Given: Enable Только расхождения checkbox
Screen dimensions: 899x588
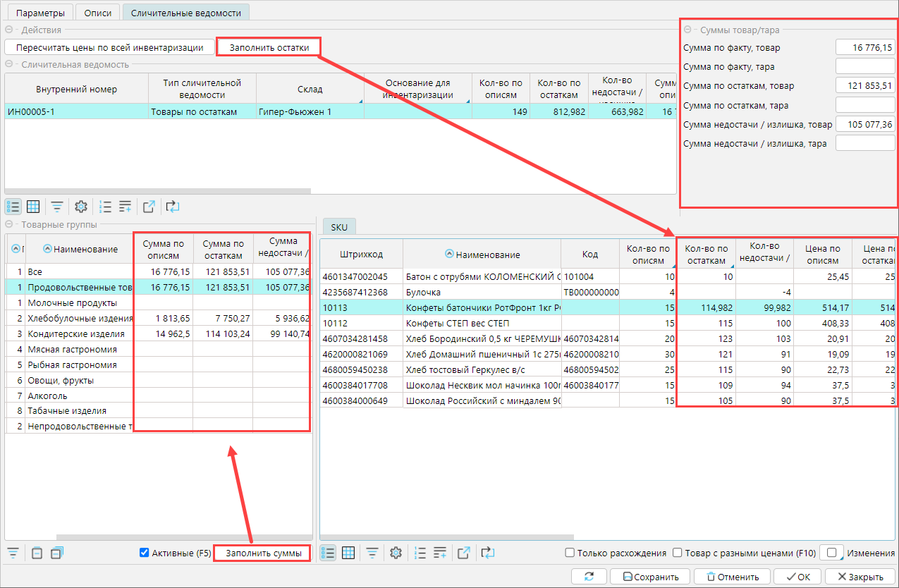Looking at the screenshot, I should coord(570,553).
